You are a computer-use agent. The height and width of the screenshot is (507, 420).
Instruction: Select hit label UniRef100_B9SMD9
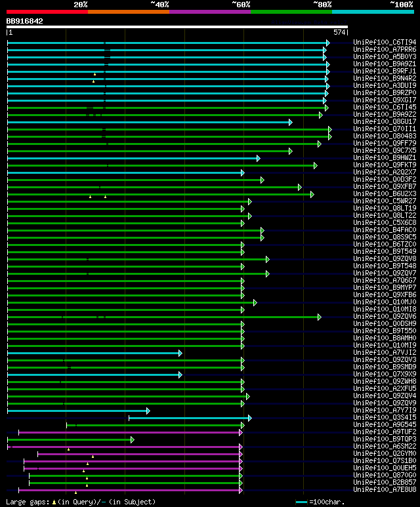pyautogui.click(x=385, y=367)
